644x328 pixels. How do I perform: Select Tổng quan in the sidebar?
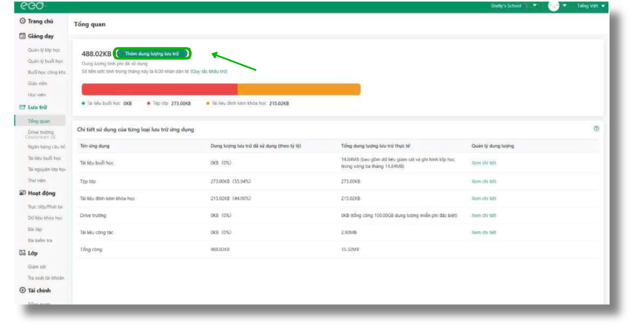click(x=39, y=121)
